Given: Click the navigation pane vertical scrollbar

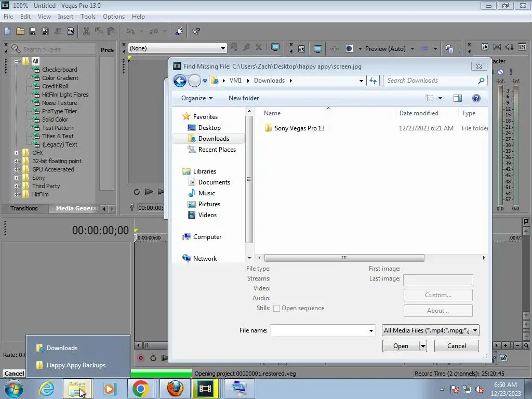Looking at the screenshot, I should [x=249, y=179].
